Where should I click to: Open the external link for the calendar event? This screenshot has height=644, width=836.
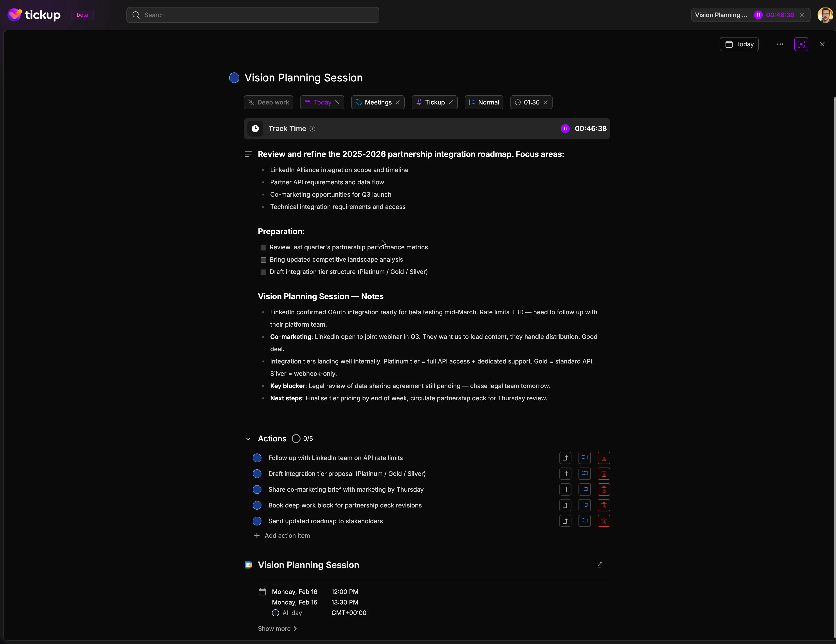[599, 565]
